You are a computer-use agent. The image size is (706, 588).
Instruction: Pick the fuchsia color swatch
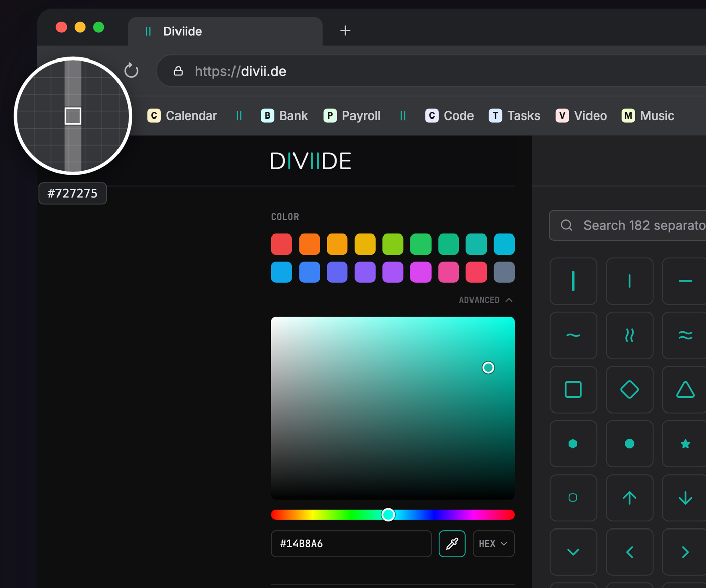click(421, 272)
